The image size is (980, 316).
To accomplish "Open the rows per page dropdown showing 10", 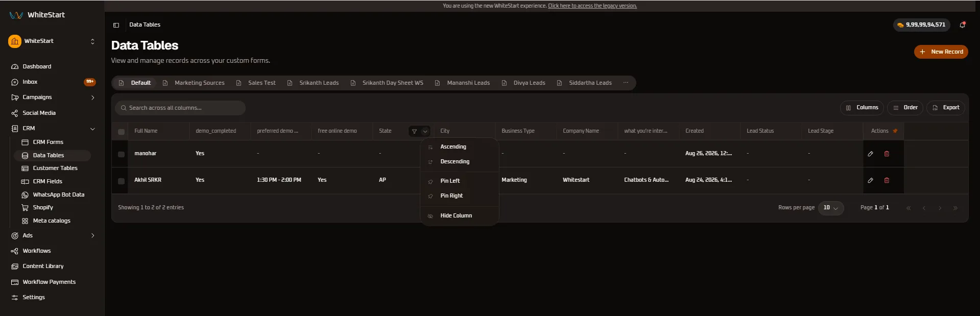I will pyautogui.click(x=831, y=208).
